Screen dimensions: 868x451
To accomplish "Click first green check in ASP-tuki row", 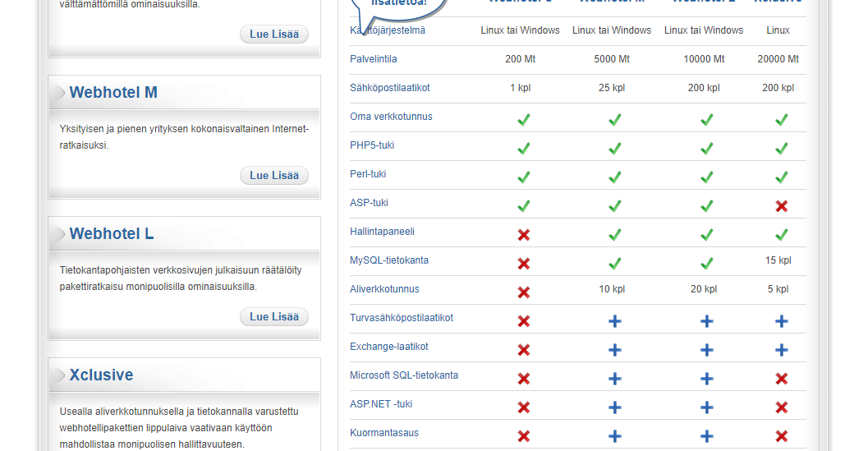I will coord(523,206).
